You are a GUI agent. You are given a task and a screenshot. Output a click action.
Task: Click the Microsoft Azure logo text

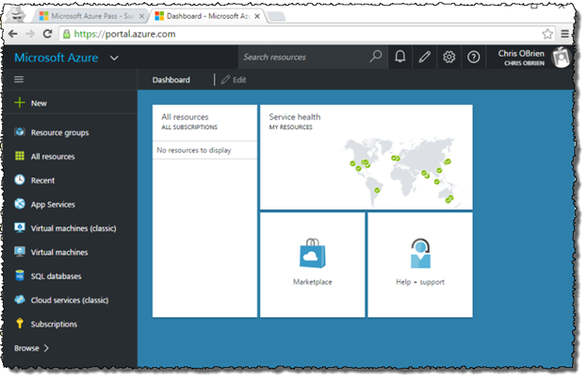[57, 58]
